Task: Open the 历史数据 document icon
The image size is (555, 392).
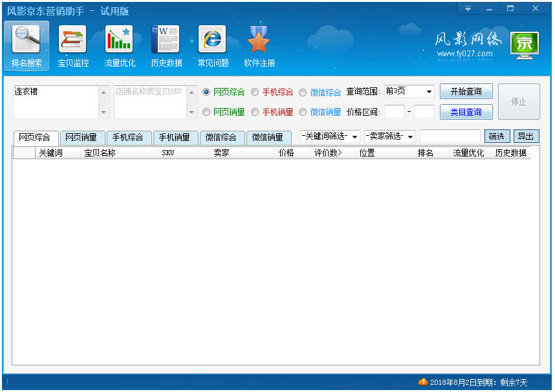Action: [x=166, y=39]
